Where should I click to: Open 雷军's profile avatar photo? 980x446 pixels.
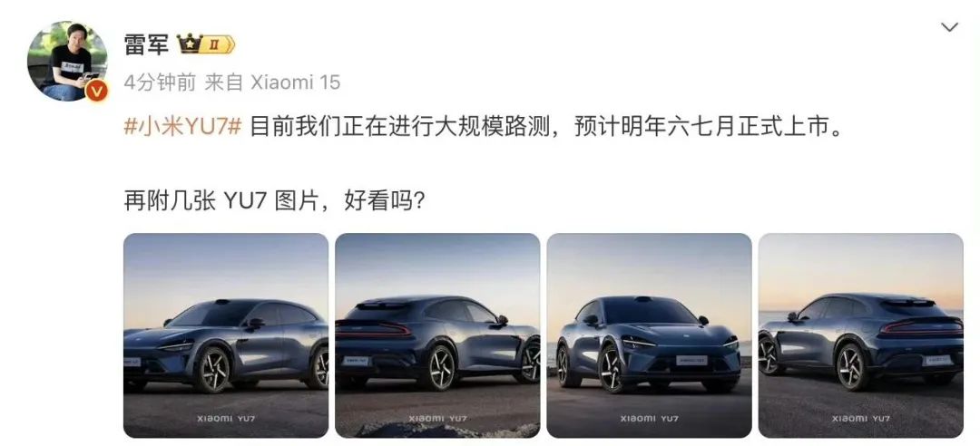point(67,62)
